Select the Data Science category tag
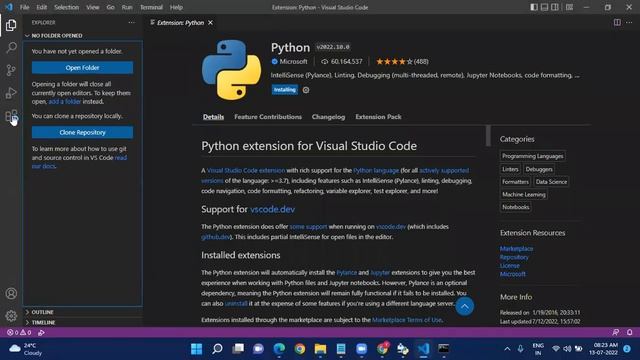This screenshot has width=640, height=360. (x=551, y=182)
